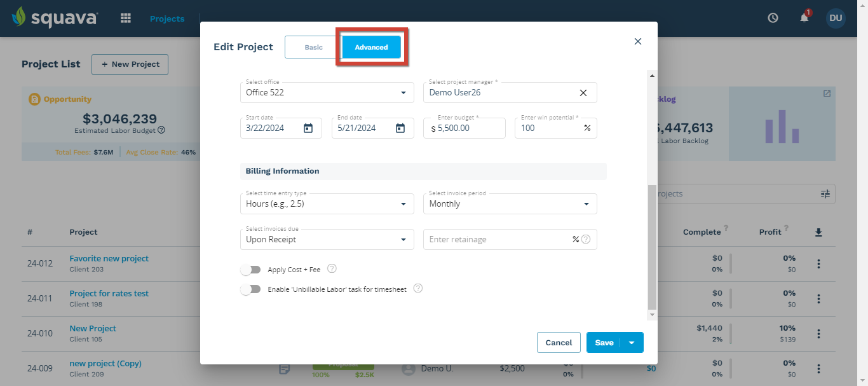Image resolution: width=868 pixels, height=386 pixels.
Task: Open the End date calendar picker
Action: tap(400, 128)
